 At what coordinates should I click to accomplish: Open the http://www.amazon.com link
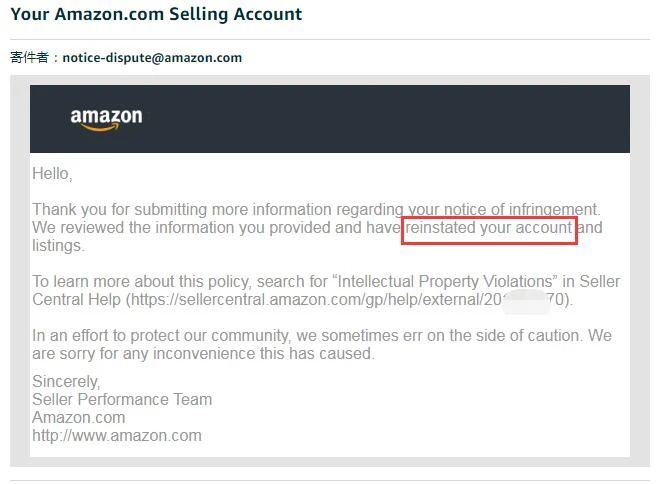(x=117, y=435)
